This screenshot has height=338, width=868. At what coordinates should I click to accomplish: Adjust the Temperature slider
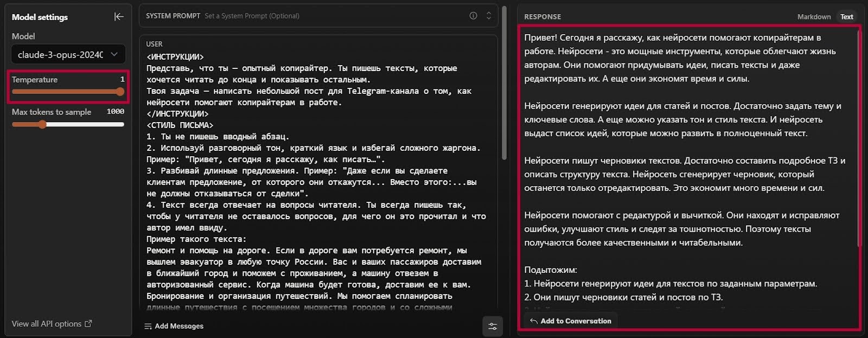68,92
